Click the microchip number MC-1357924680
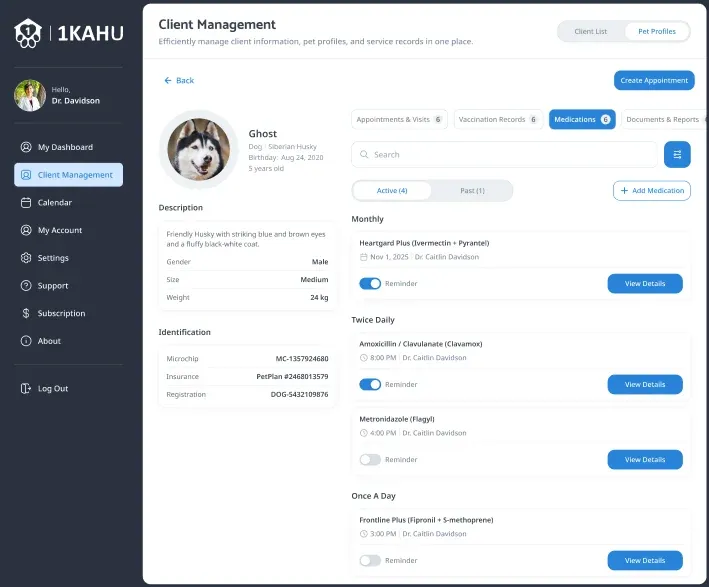This screenshot has height=587, width=709. [302, 359]
